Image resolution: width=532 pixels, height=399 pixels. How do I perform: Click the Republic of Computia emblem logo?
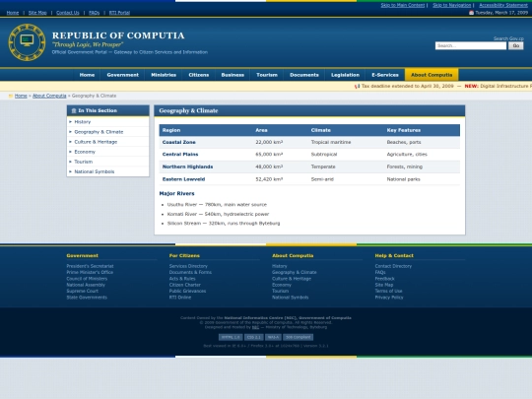coord(27,42)
